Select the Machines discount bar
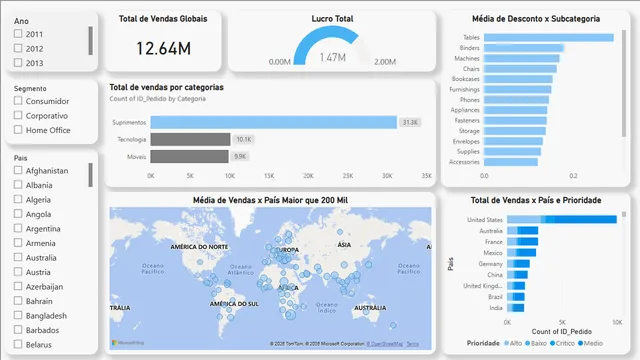The image size is (640, 360). 522,58
